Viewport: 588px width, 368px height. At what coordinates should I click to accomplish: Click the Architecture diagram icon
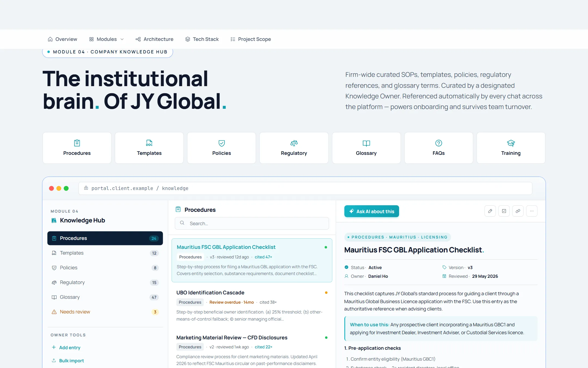[x=138, y=39]
